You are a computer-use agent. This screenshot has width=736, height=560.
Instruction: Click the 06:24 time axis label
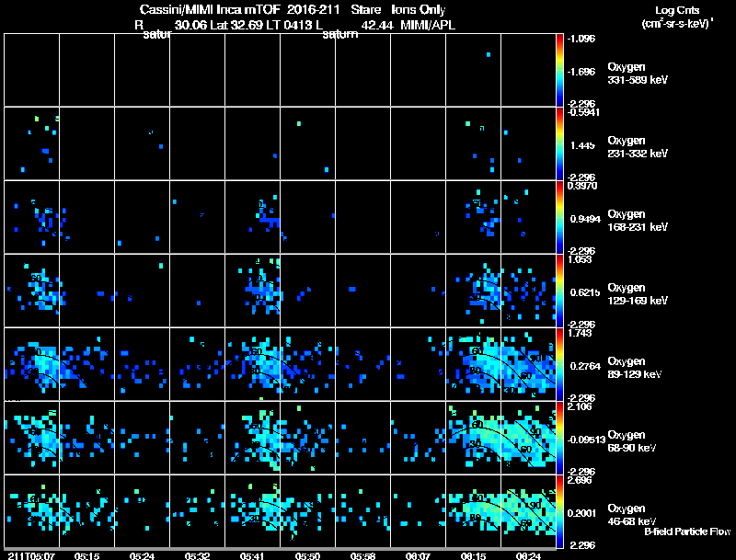click(x=528, y=556)
